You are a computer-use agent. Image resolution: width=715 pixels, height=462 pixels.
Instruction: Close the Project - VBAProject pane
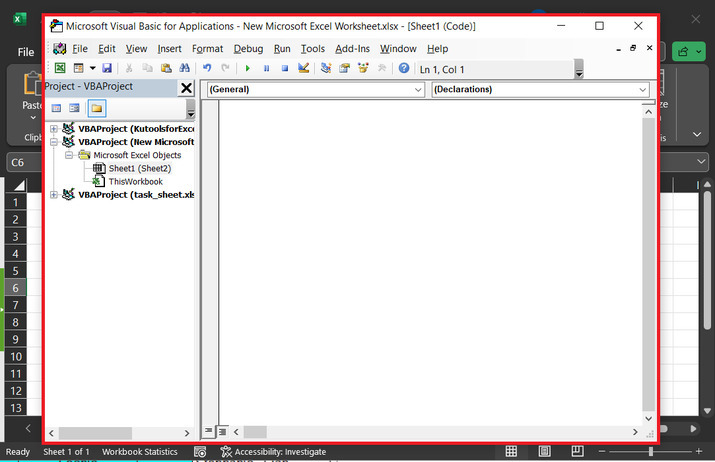(186, 88)
